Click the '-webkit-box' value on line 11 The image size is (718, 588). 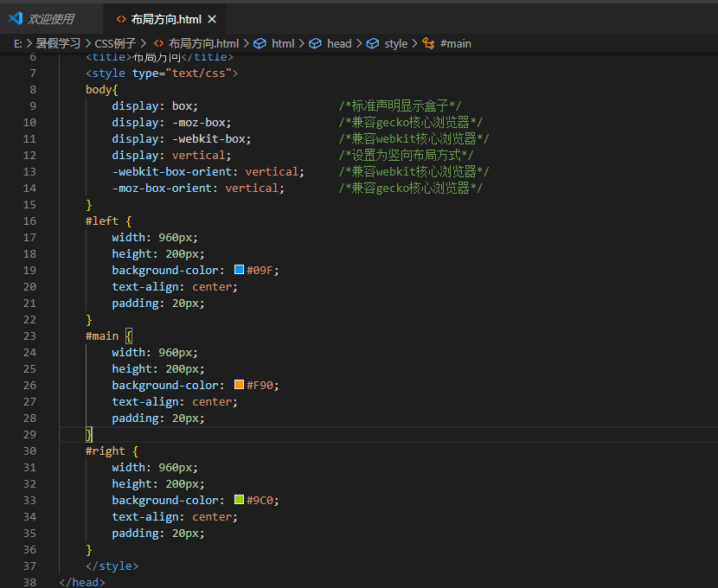[208, 139]
